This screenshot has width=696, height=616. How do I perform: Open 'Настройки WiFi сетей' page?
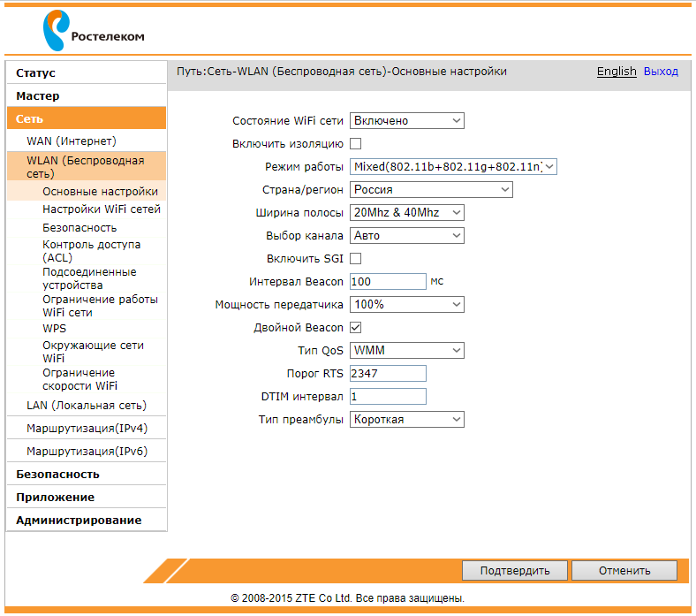click(102, 209)
